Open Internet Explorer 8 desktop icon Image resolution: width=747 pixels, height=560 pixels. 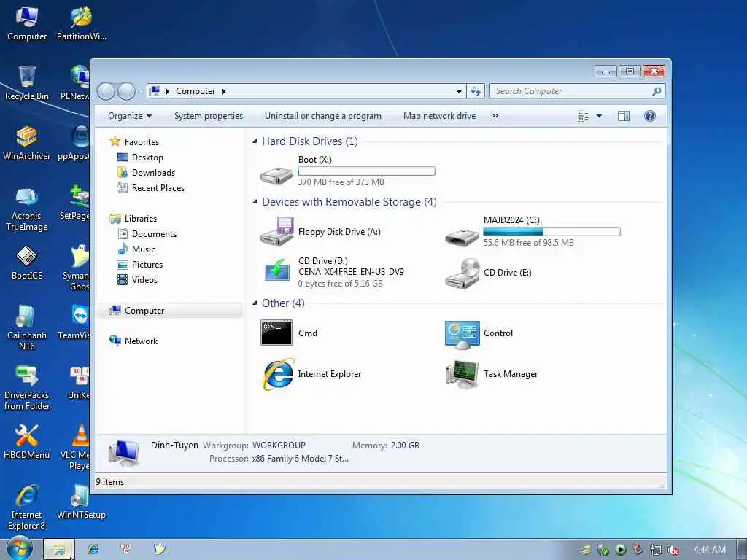click(x=27, y=508)
